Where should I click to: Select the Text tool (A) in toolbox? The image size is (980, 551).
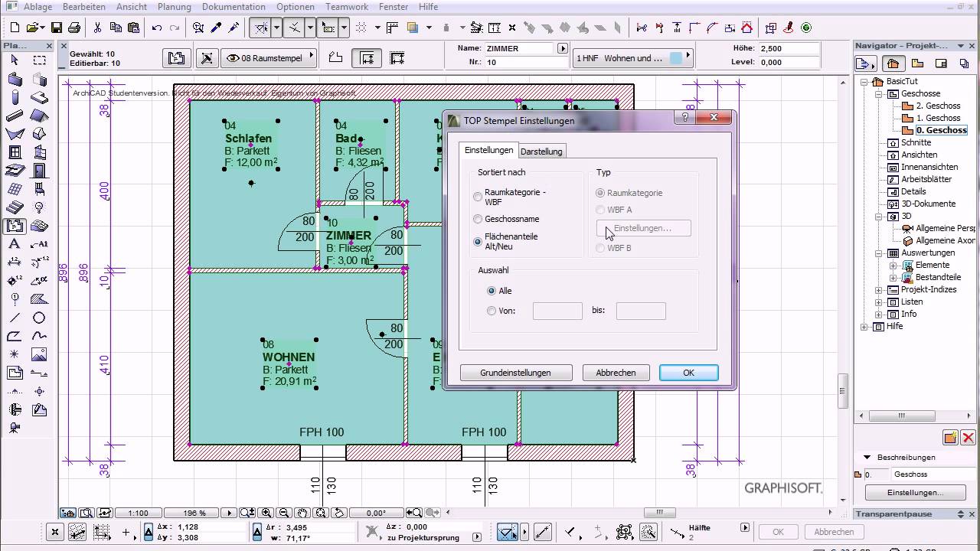[15, 244]
